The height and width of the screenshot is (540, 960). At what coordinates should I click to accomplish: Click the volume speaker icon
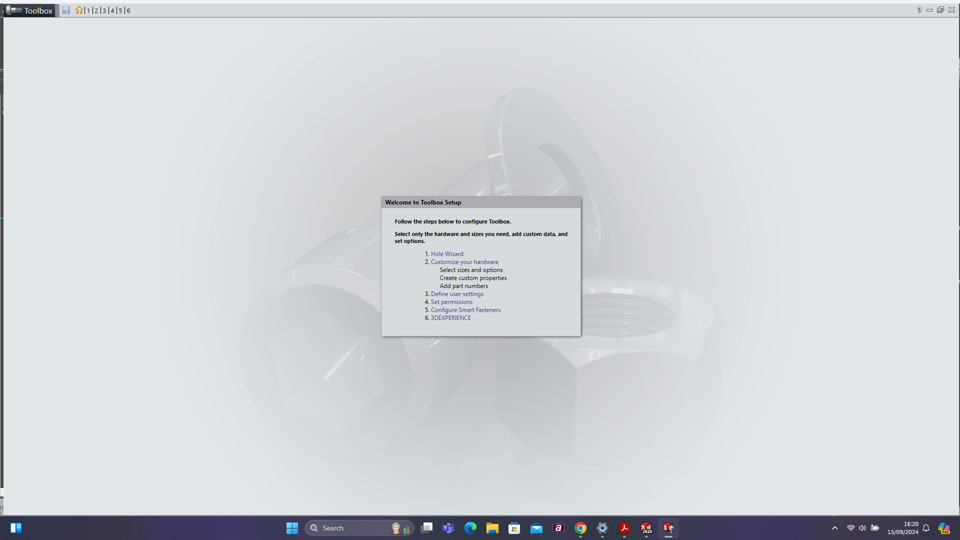click(862, 528)
